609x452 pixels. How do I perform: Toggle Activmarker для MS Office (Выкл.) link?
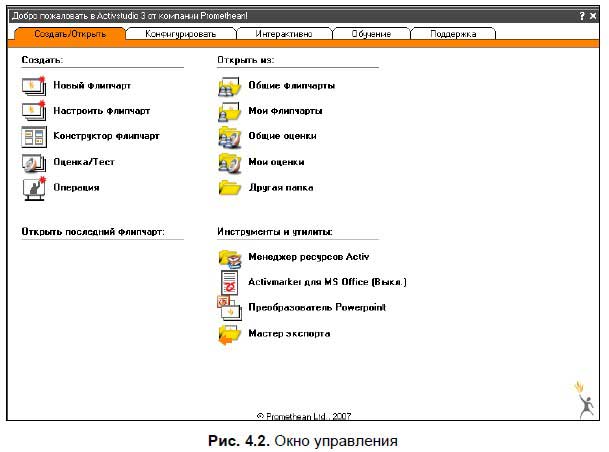327,282
